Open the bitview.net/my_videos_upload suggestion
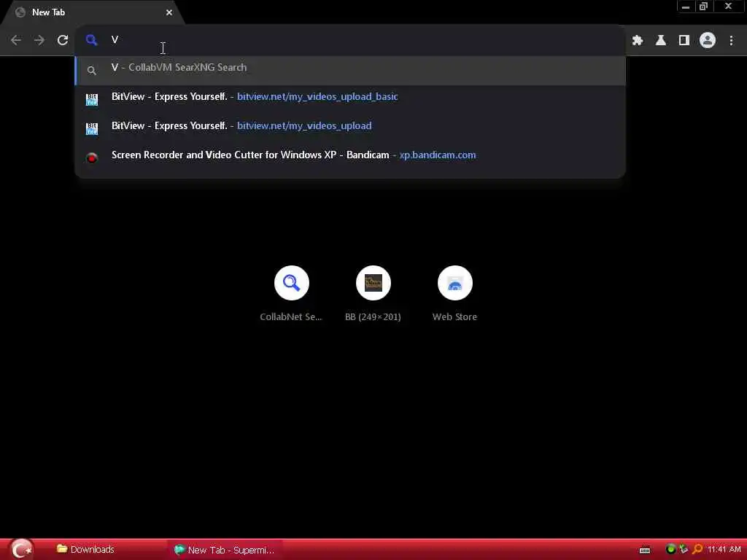The height and width of the screenshot is (560, 747). click(350, 128)
